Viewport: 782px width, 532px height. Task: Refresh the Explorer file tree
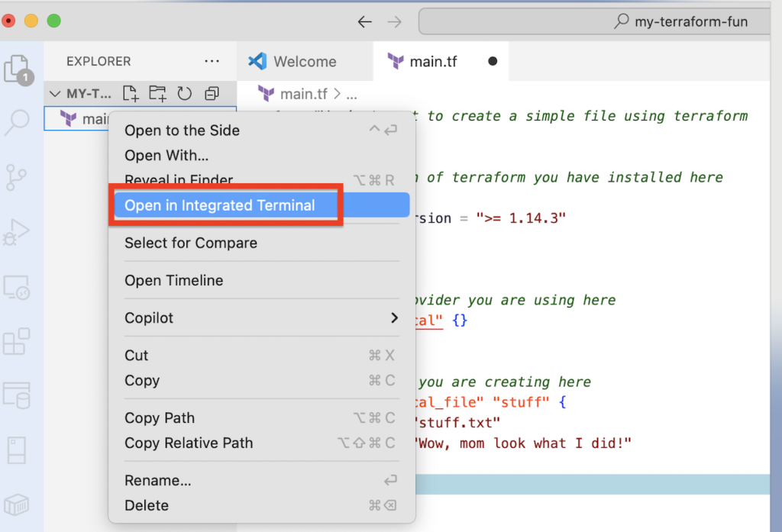tap(184, 94)
